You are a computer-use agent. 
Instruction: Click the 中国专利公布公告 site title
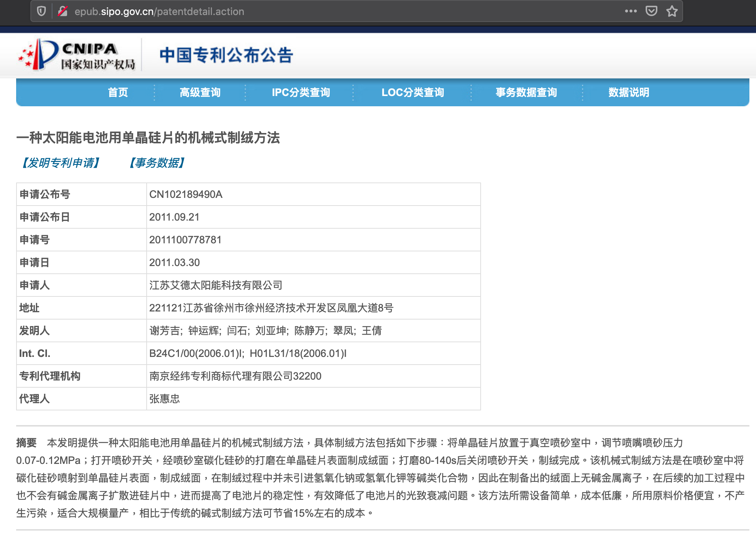pyautogui.click(x=226, y=55)
